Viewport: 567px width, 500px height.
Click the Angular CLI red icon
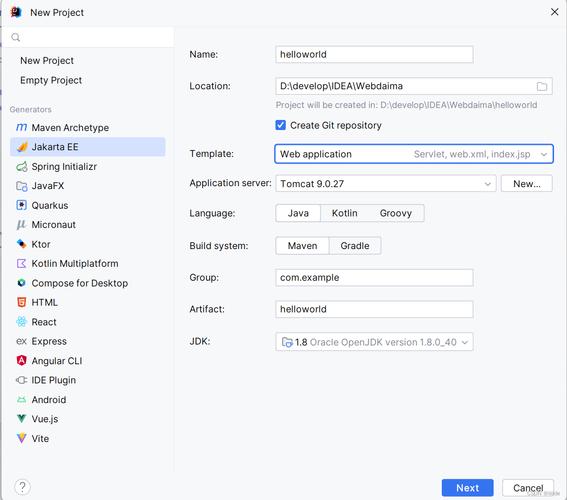pyautogui.click(x=22, y=360)
